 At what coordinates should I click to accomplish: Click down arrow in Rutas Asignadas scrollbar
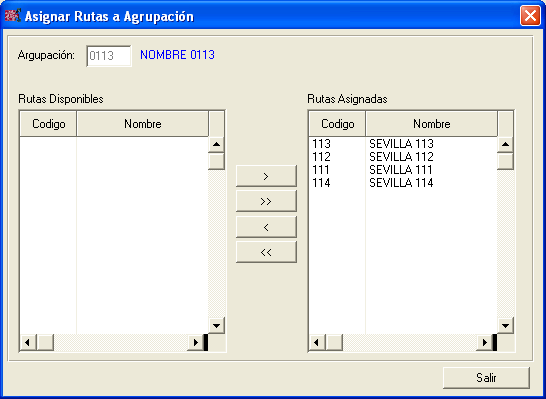[x=505, y=326]
